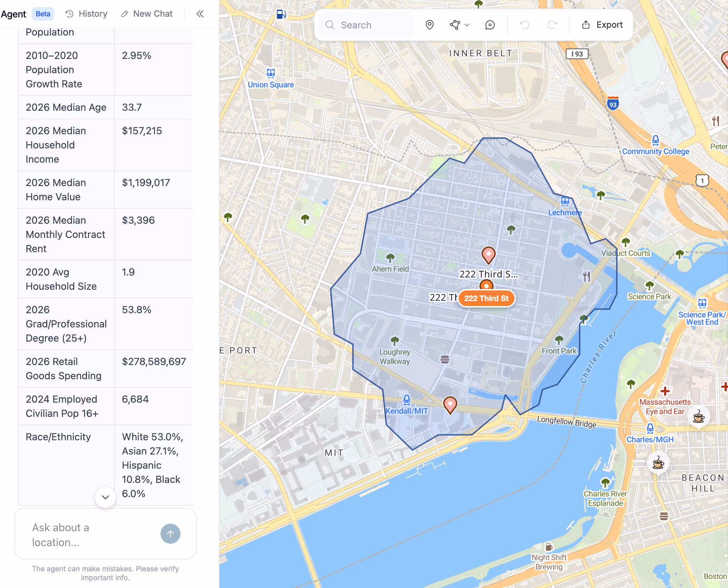Start a New Chat

coord(147,14)
